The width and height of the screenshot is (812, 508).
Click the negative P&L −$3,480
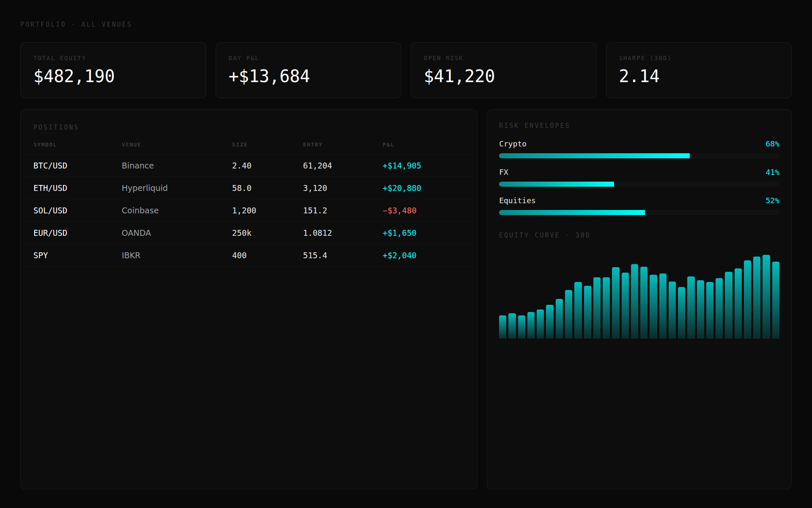tap(399, 211)
